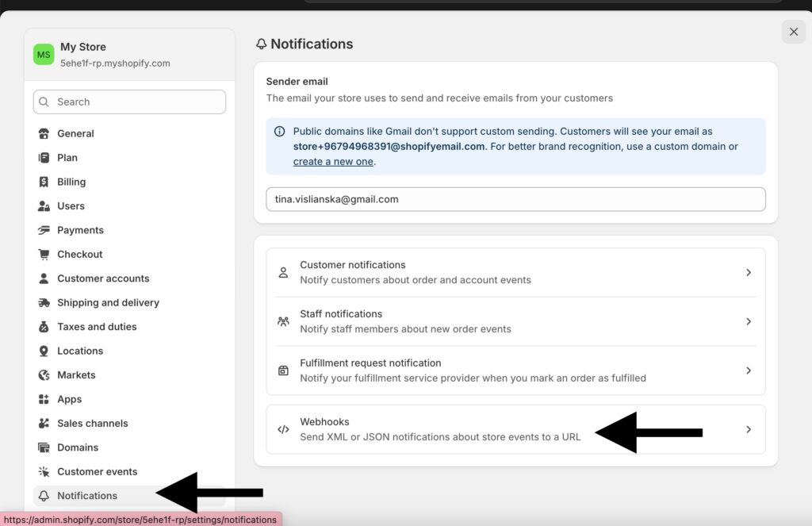The width and height of the screenshot is (812, 526).
Task: Click the sender email input field
Action: pos(515,199)
